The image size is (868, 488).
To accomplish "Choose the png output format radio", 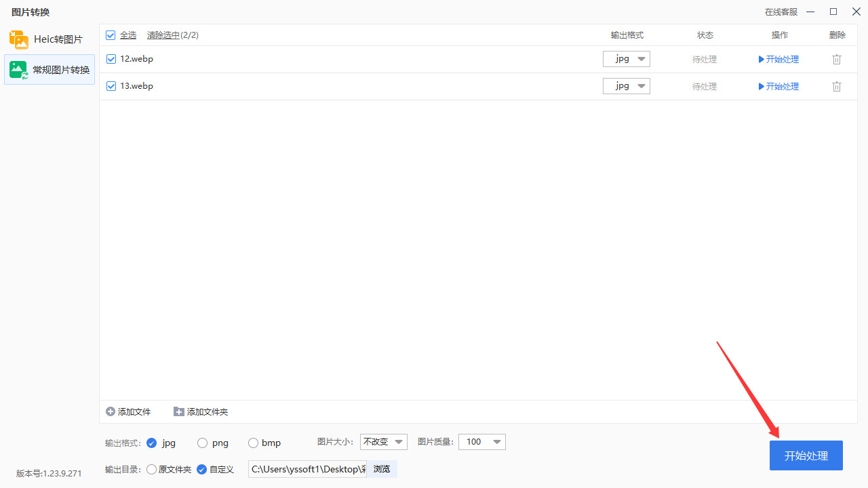I will click(202, 443).
